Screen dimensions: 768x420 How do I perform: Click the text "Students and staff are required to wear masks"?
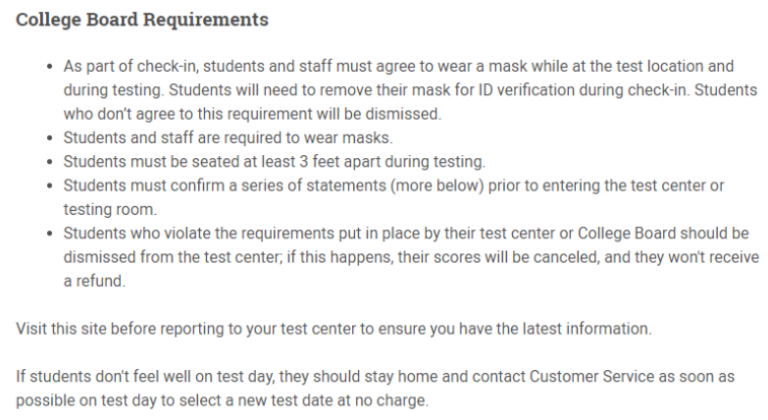(227, 138)
